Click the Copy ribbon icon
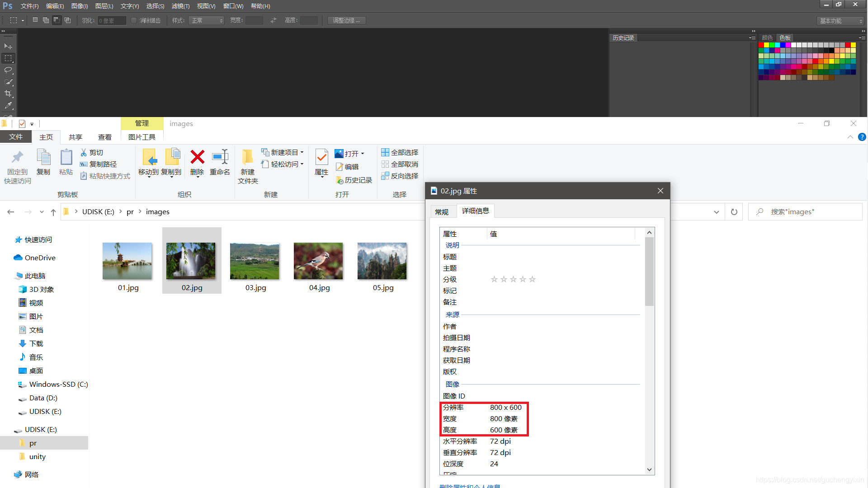This screenshot has height=488, width=868. (43, 158)
